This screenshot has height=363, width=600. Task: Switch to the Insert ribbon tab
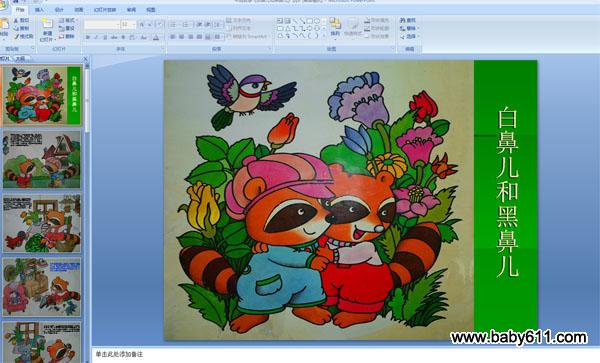point(39,10)
